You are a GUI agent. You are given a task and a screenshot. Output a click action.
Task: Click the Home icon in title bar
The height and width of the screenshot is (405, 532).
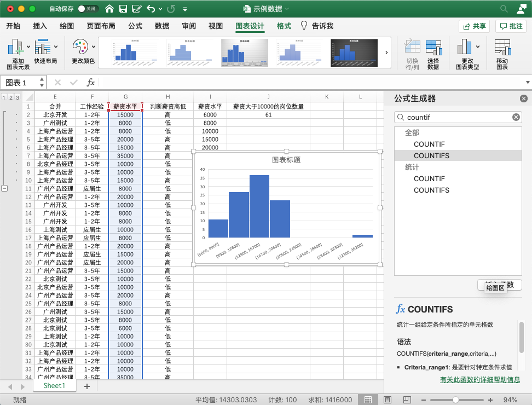coord(109,9)
